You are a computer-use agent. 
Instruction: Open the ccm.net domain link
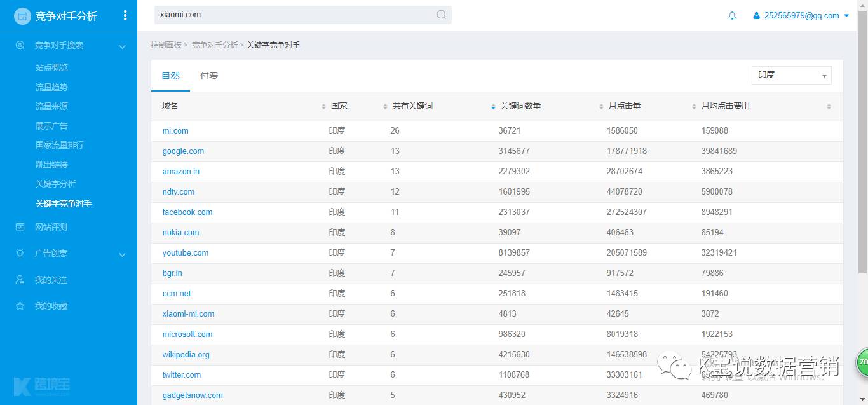tap(177, 293)
